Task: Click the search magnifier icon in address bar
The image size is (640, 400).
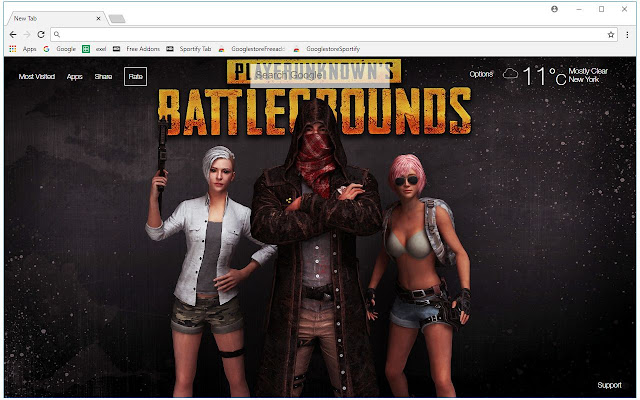Action: [57, 35]
